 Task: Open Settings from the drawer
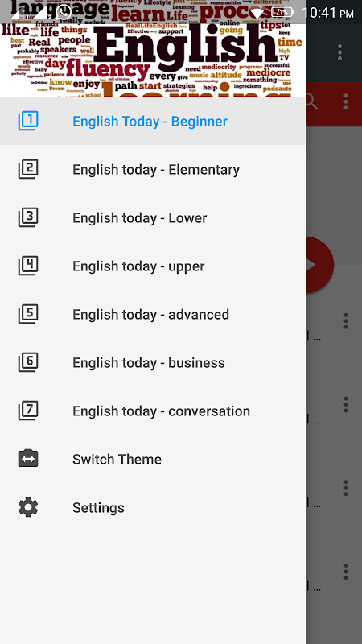pos(152,508)
